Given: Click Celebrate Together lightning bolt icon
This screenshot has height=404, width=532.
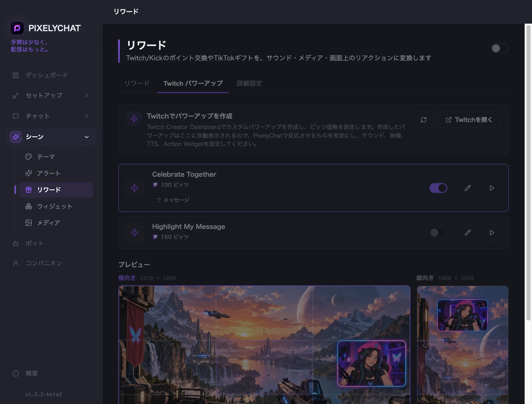Looking at the screenshot, I should tap(134, 188).
